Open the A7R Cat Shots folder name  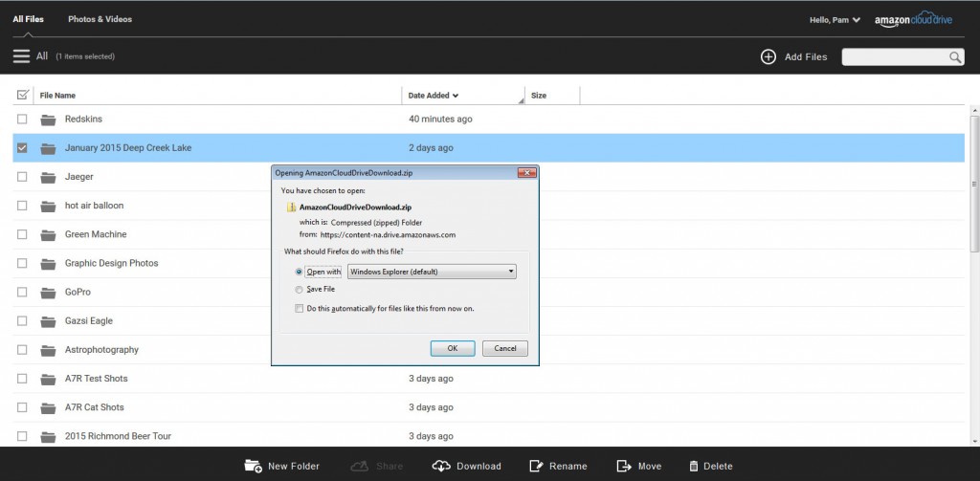[95, 407]
